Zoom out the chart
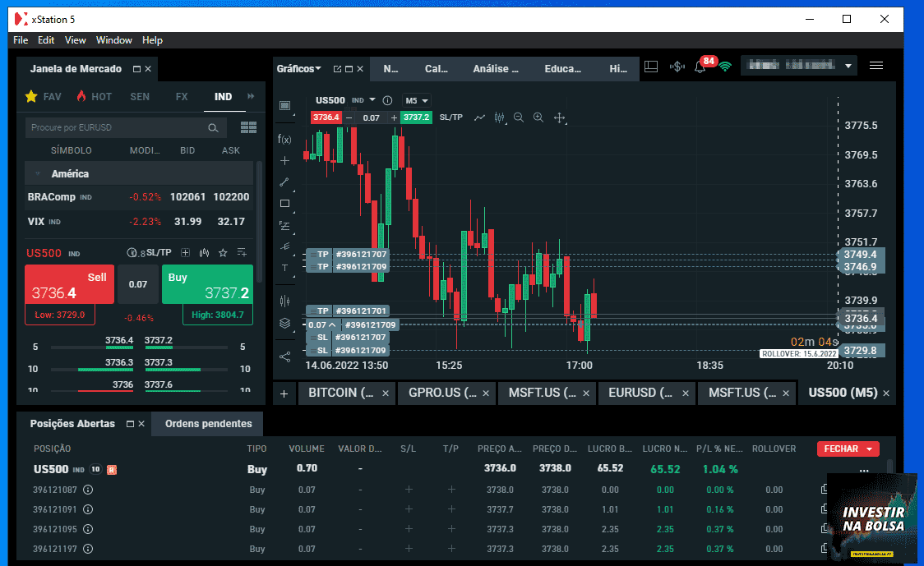Screen dimensions: 924x566 point(519,117)
